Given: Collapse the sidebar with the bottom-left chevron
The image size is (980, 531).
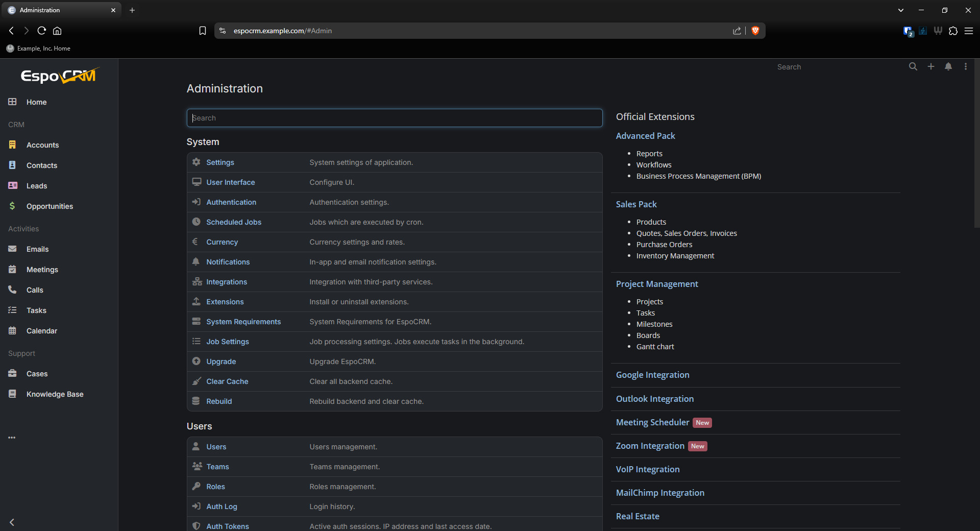Looking at the screenshot, I should (x=12, y=522).
